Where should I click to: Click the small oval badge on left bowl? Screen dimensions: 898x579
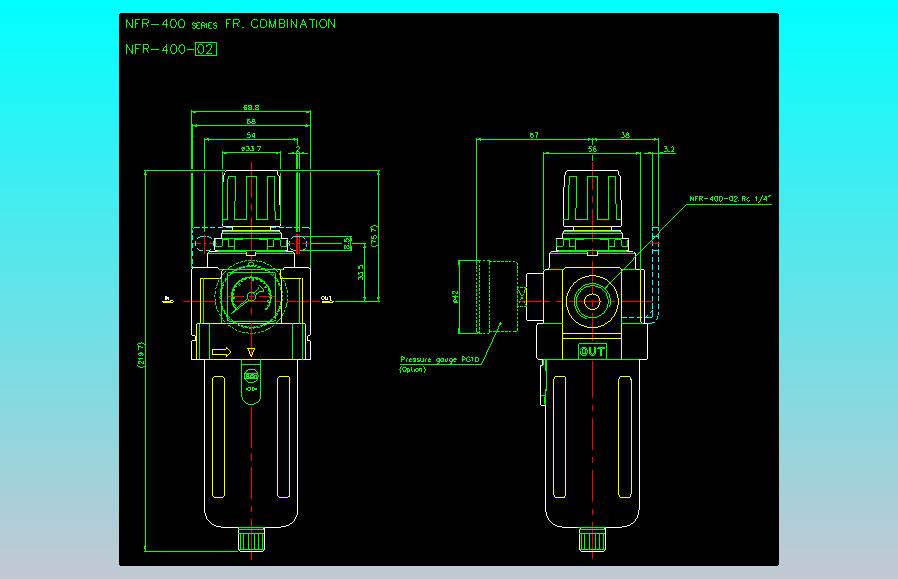tap(250, 377)
